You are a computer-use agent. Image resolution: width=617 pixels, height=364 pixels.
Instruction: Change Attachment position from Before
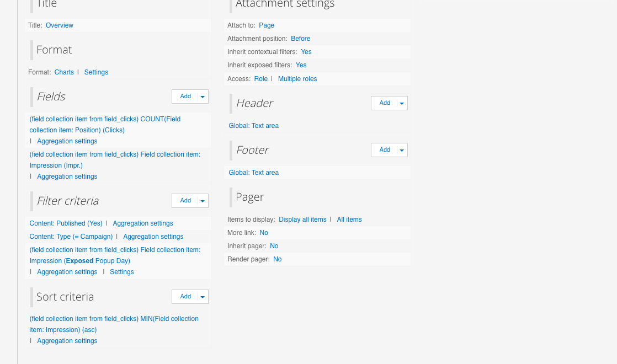tap(300, 38)
